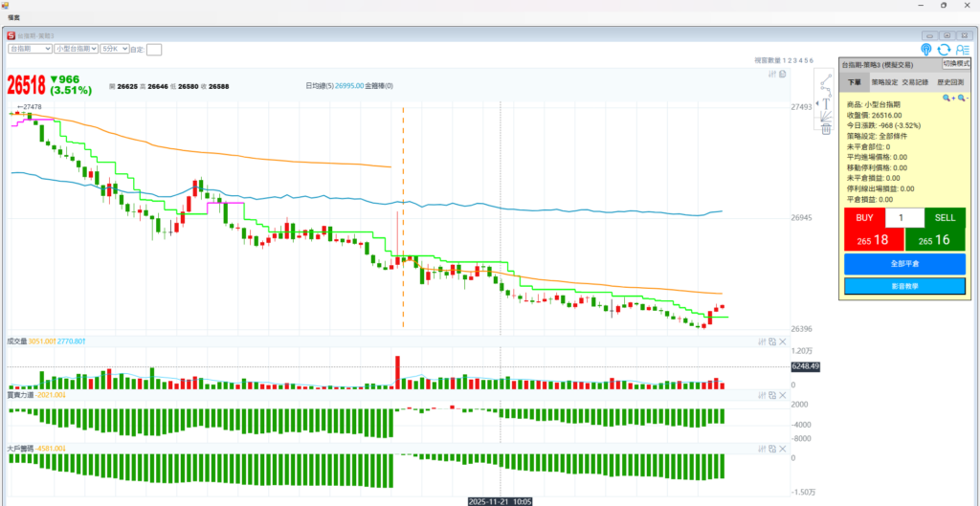Click the trash can to delete drawings
This screenshot has height=506, width=980.
825,129
